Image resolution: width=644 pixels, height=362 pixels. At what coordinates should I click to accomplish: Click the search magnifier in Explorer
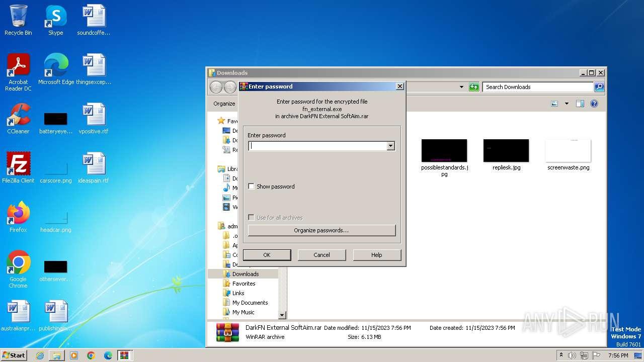(599, 87)
